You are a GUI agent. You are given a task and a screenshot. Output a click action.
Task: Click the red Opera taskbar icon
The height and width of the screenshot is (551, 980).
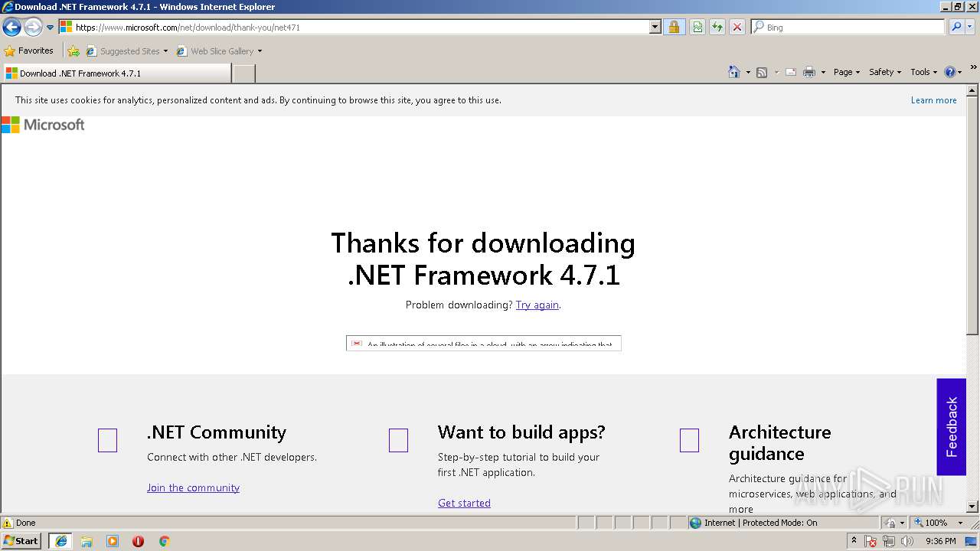138,541
